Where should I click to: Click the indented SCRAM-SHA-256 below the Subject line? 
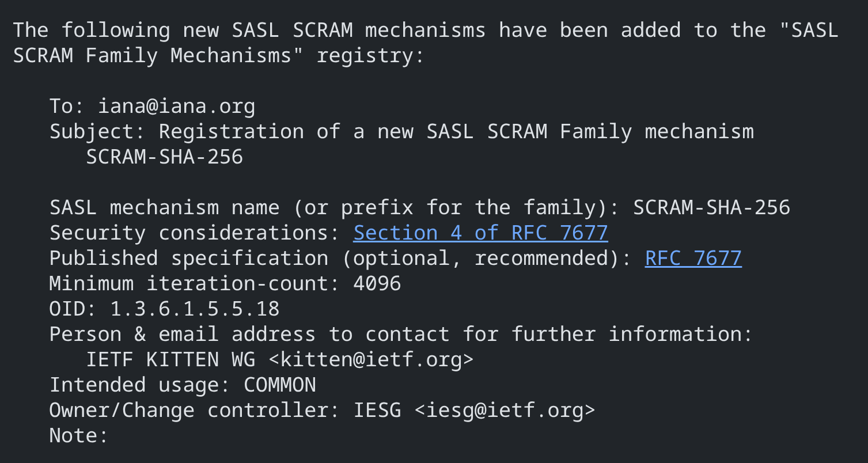click(164, 157)
